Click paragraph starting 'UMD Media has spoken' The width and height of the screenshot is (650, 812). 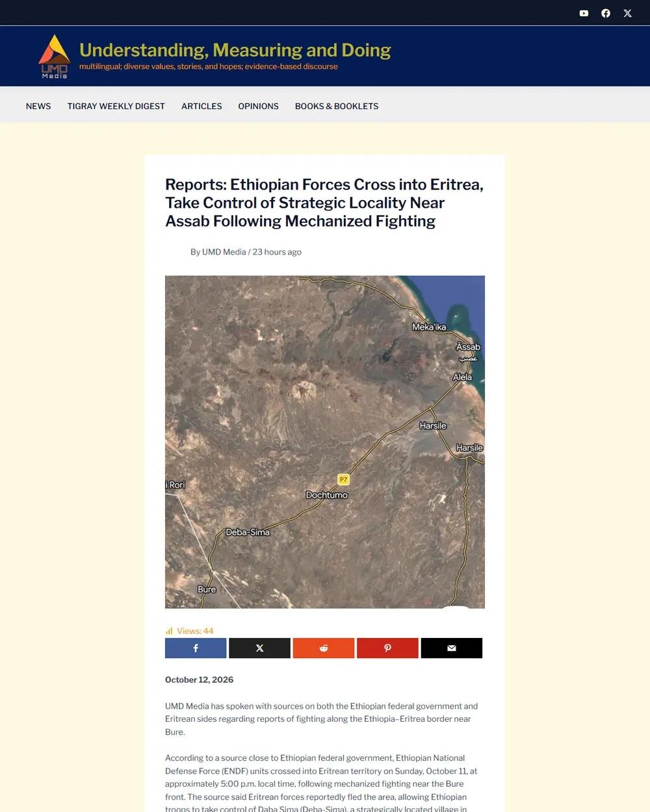click(321, 719)
